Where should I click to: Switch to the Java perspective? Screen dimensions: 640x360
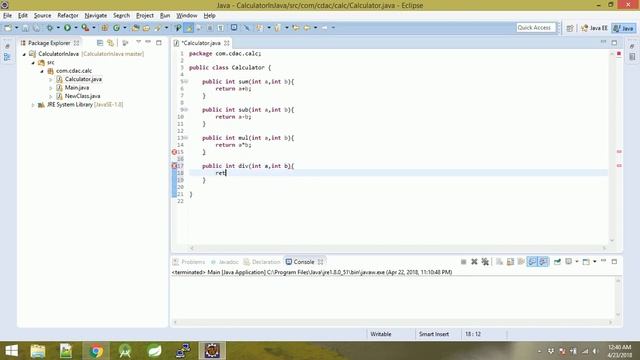click(624, 28)
